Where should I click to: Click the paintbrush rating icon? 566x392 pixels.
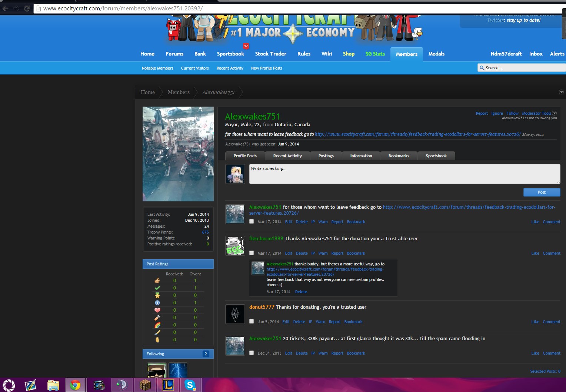157,332
